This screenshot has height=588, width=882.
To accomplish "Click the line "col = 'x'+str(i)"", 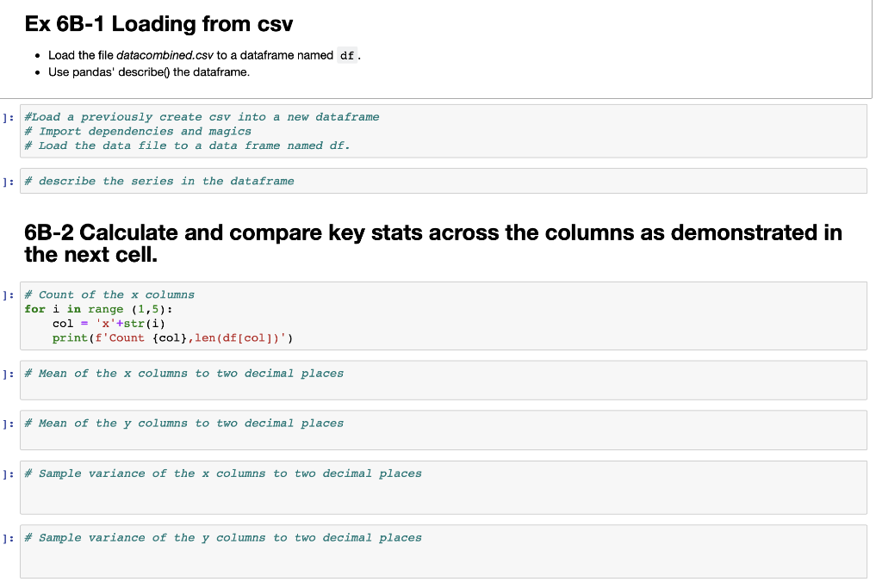I will [x=109, y=324].
